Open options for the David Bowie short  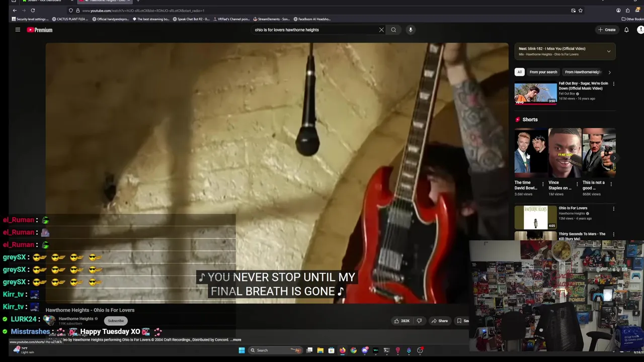pos(542,184)
